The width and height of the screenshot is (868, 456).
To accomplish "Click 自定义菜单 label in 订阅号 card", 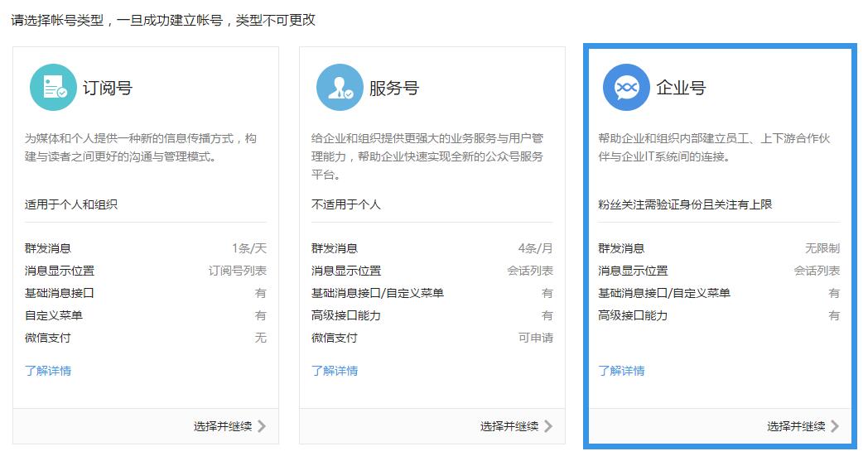I will pos(54,315).
